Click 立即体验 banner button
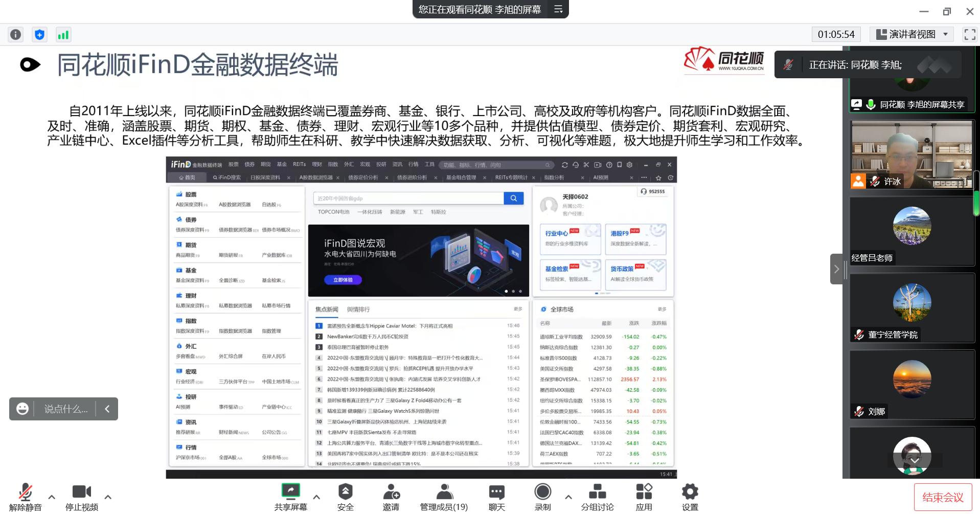Viewport: 980px width, 514px height. (x=343, y=280)
